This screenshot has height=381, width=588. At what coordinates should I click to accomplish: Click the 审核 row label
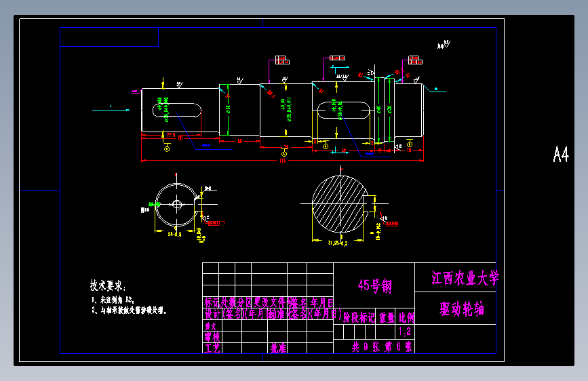click(212, 337)
